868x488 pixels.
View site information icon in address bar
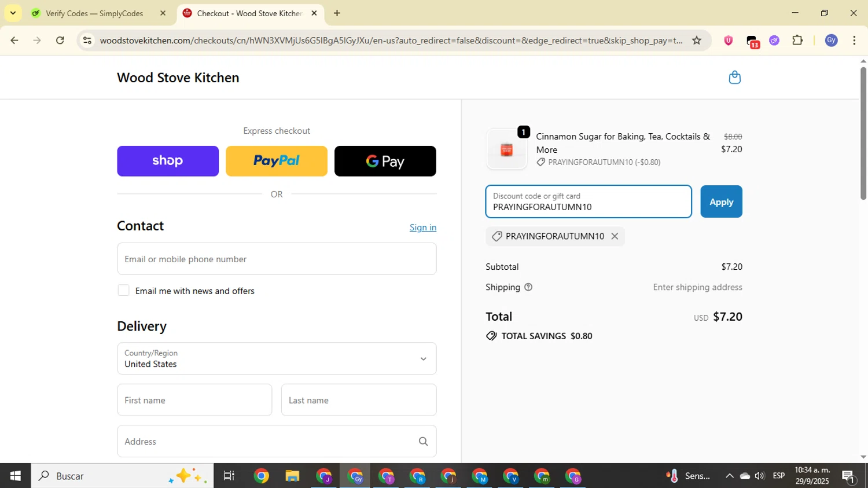click(x=87, y=41)
